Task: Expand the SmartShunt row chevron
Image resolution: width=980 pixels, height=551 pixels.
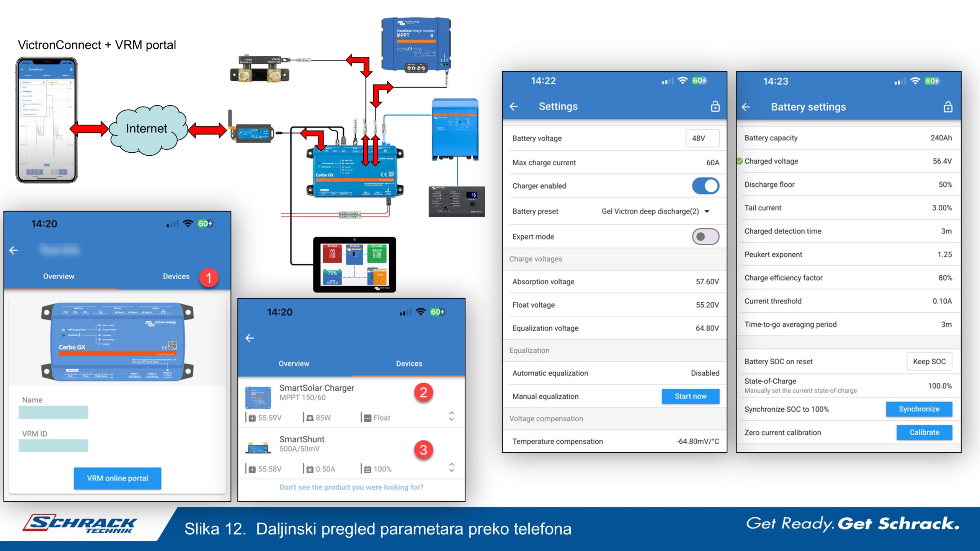Action: pyautogui.click(x=451, y=467)
